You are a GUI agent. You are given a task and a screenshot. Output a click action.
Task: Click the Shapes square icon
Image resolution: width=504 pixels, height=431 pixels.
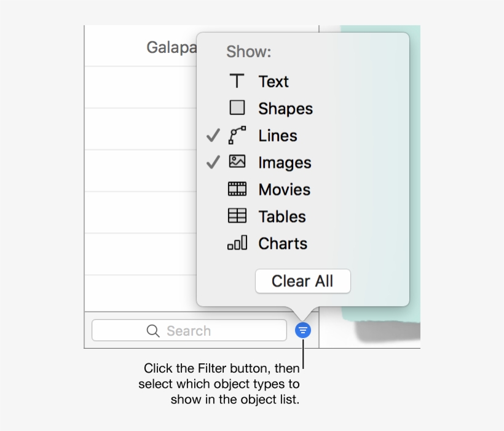[x=237, y=108]
